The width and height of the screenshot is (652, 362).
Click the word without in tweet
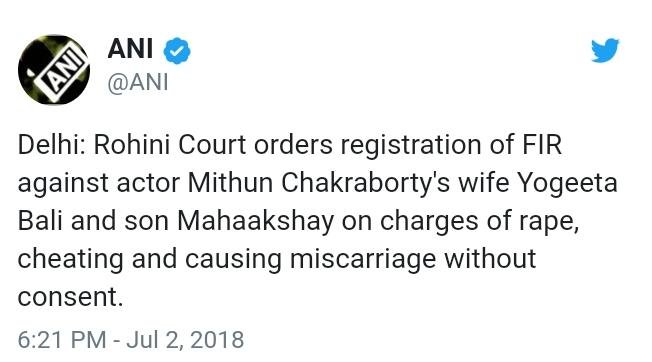pyautogui.click(x=490, y=259)
